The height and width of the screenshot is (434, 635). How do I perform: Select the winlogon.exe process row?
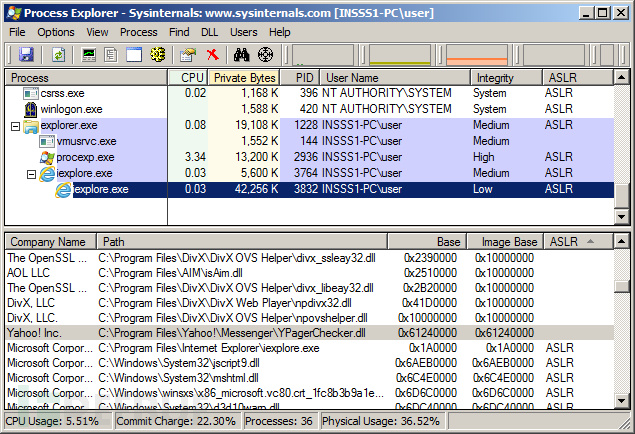309,109
